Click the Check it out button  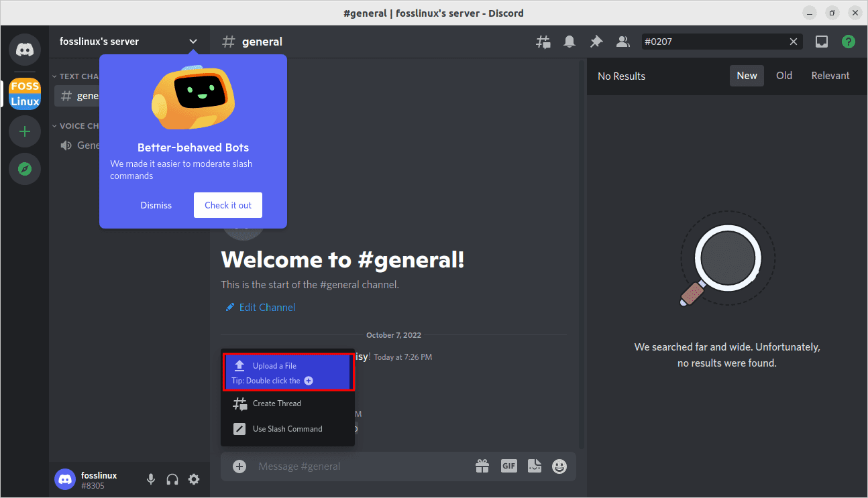click(x=228, y=205)
